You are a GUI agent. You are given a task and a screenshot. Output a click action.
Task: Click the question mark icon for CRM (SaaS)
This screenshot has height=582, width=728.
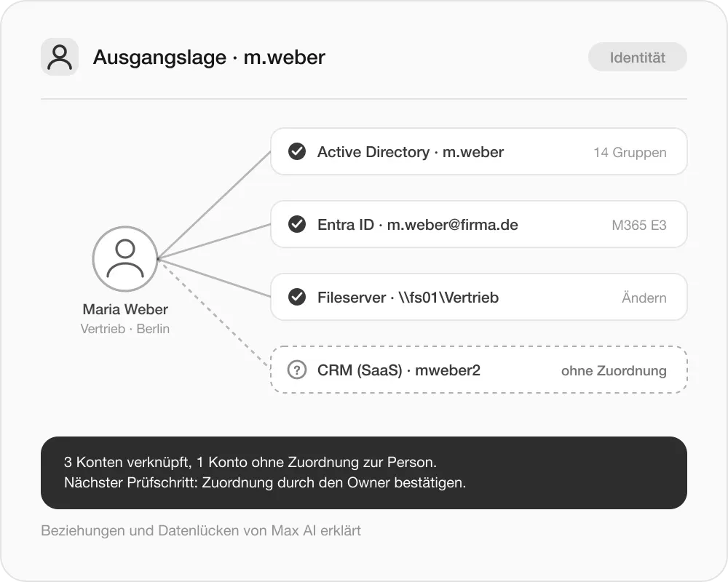[297, 370]
